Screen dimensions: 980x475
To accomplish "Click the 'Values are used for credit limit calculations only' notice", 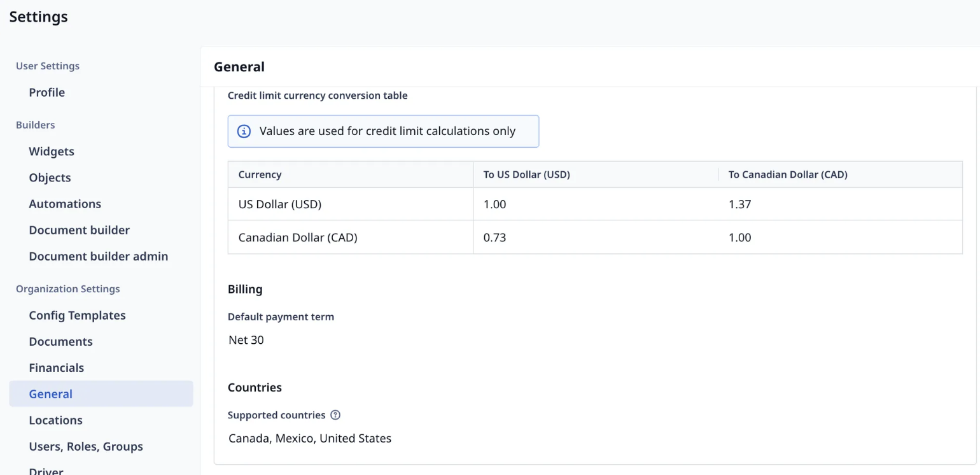I will pos(383,131).
